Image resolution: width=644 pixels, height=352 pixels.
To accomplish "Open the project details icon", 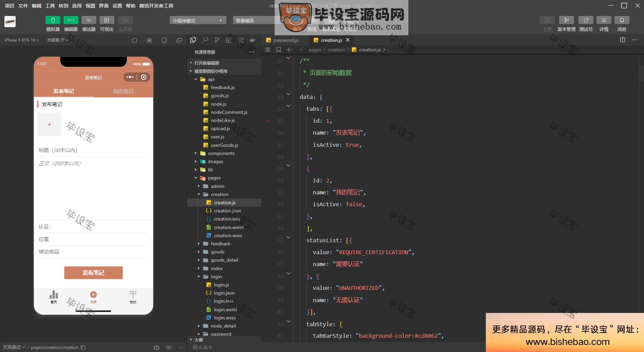I will point(604,20).
